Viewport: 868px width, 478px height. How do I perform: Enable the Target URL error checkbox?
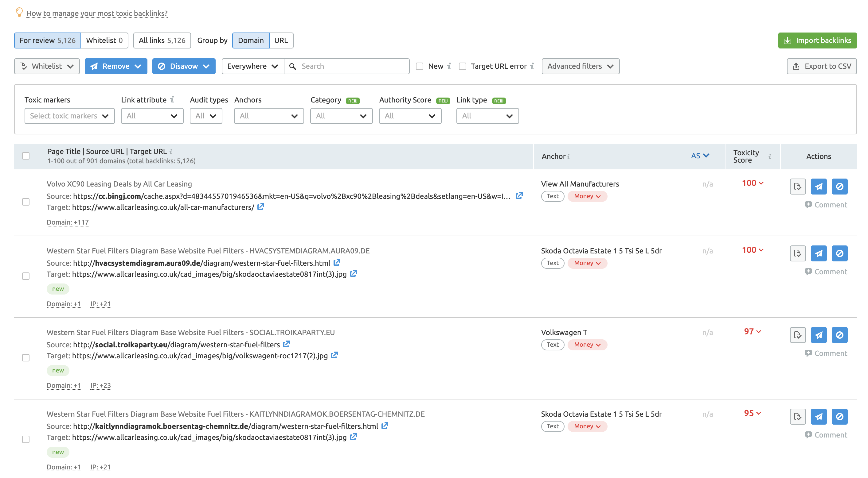463,66
